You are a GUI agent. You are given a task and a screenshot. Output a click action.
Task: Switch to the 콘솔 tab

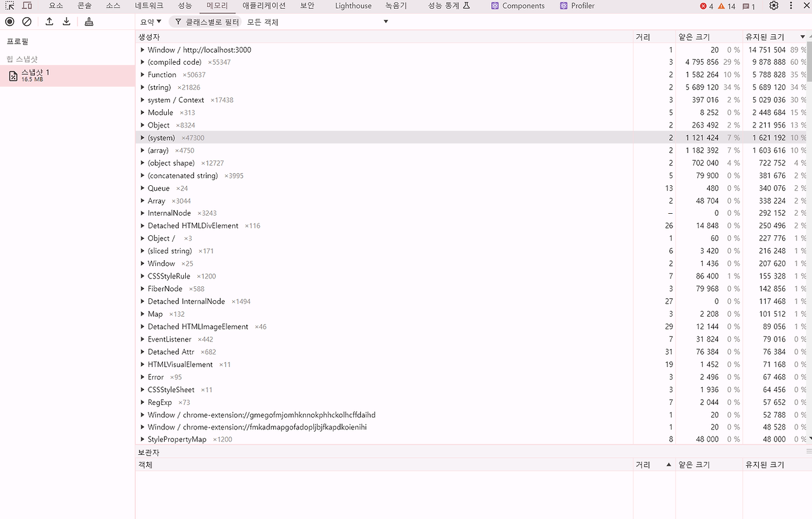pos(84,6)
